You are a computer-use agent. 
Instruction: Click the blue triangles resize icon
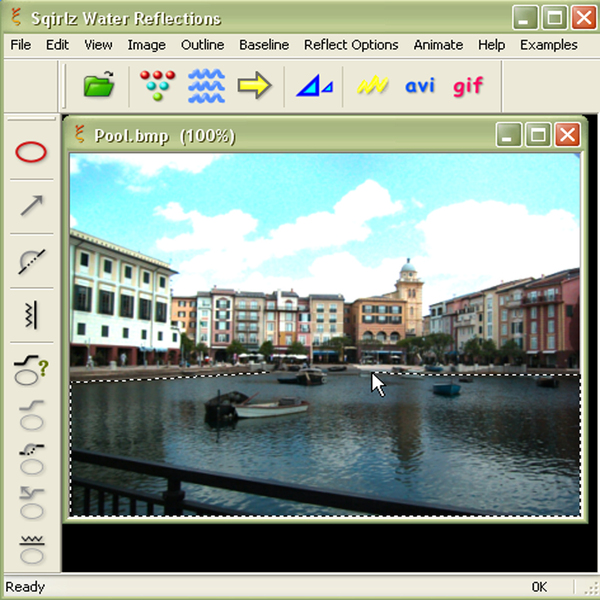pos(315,86)
